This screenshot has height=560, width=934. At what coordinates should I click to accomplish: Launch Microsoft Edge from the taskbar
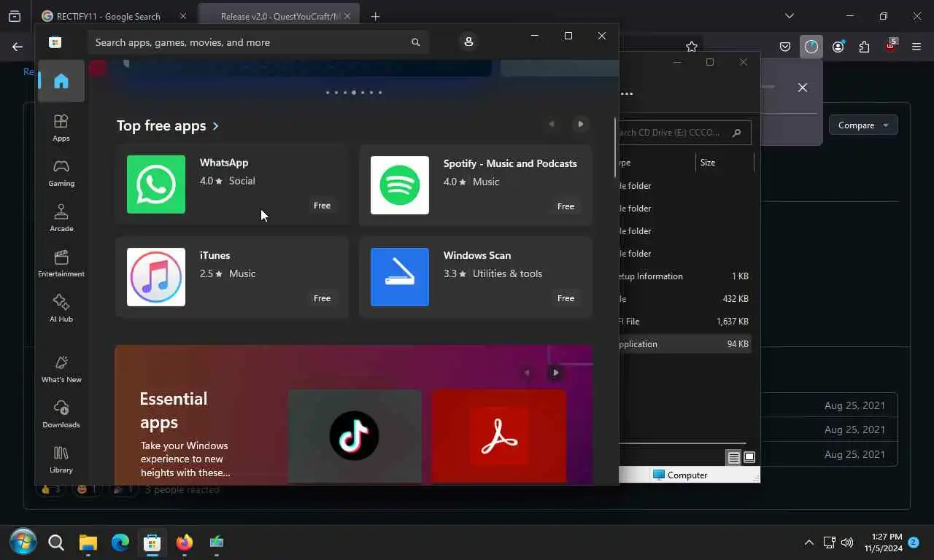pos(120,542)
